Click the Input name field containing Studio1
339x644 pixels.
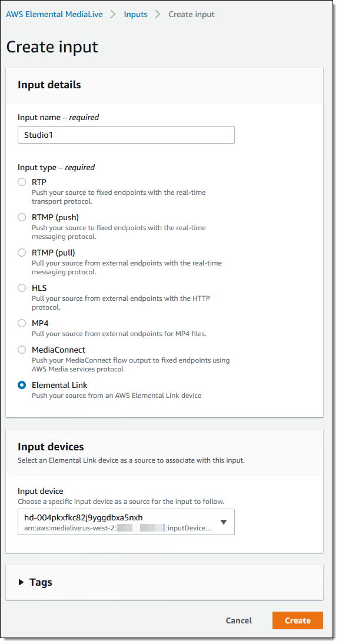coord(126,135)
